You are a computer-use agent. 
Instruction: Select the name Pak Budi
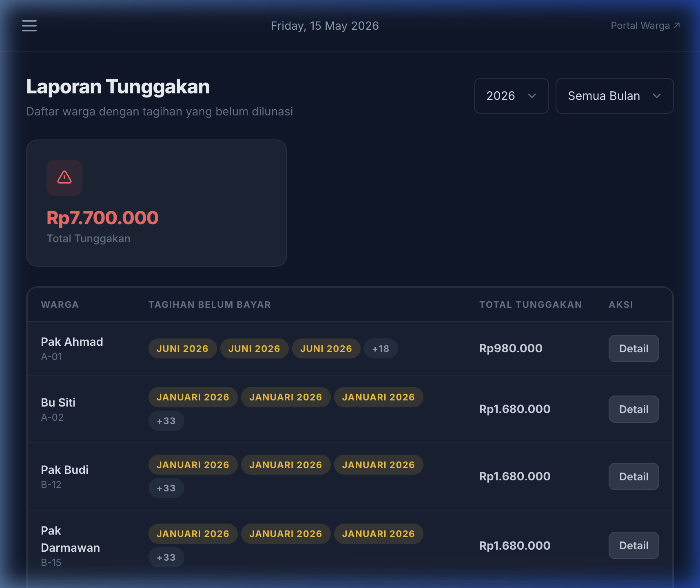[x=64, y=470]
